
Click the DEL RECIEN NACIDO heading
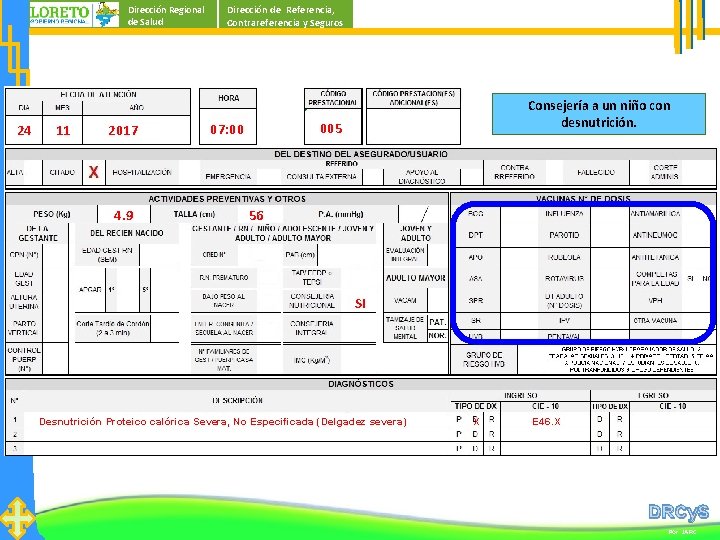tap(127, 233)
